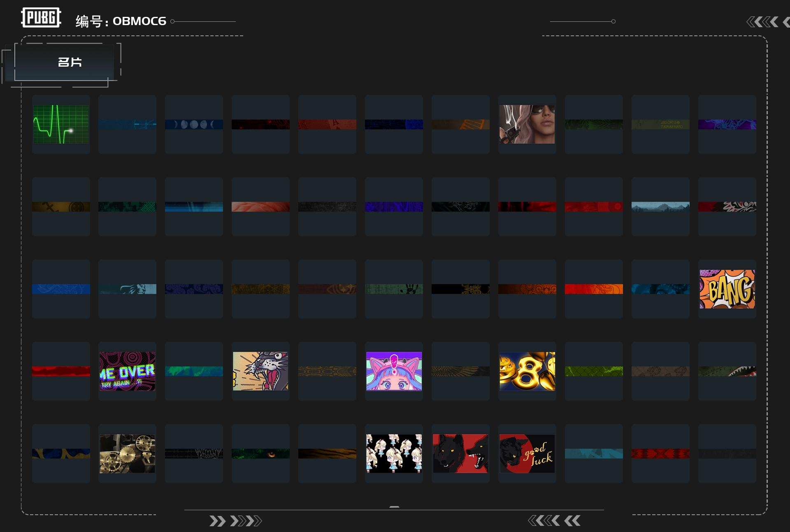790x532 pixels.
Task: Pick the orange ladder strip nameplate
Action: 460,124
